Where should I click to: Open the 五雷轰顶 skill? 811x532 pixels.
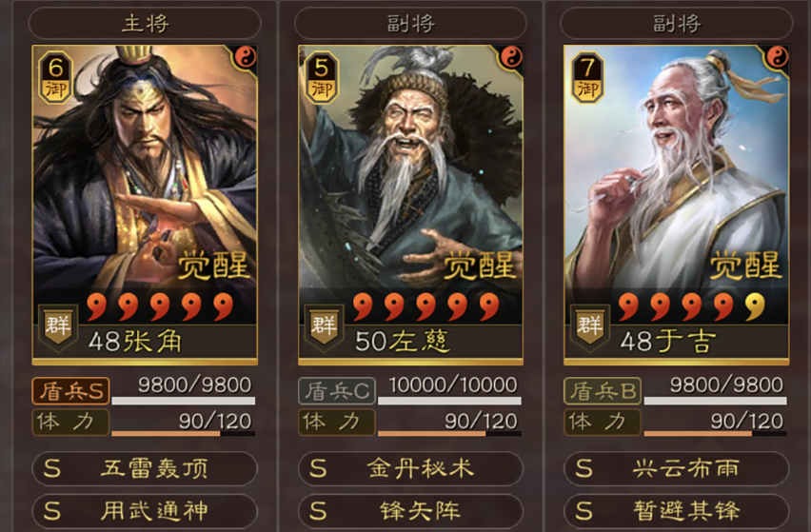[145, 468]
